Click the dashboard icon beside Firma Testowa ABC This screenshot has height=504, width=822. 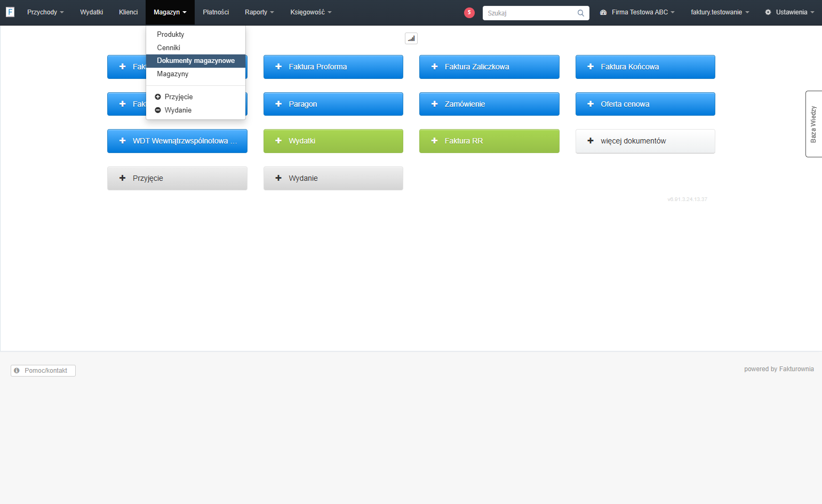point(603,12)
